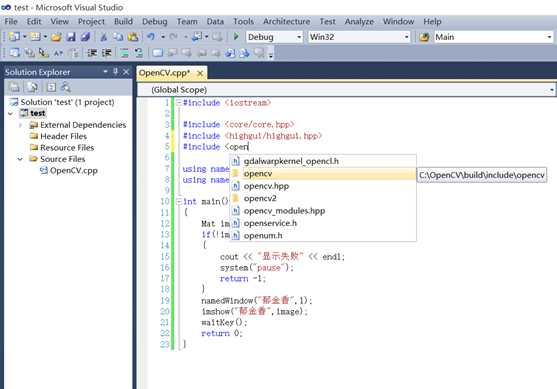
Task: Open the Tools menu
Action: point(243,21)
